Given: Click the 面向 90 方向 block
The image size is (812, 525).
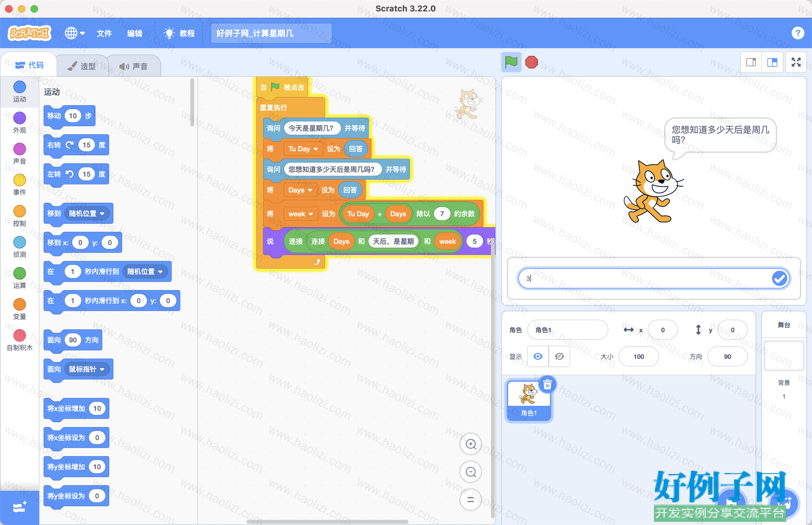Looking at the screenshot, I should (x=73, y=340).
